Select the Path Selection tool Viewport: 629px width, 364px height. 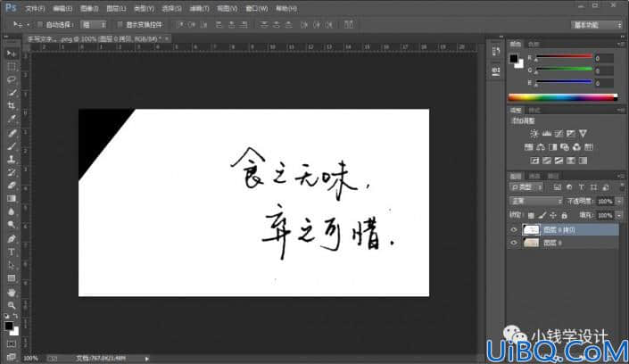point(12,265)
